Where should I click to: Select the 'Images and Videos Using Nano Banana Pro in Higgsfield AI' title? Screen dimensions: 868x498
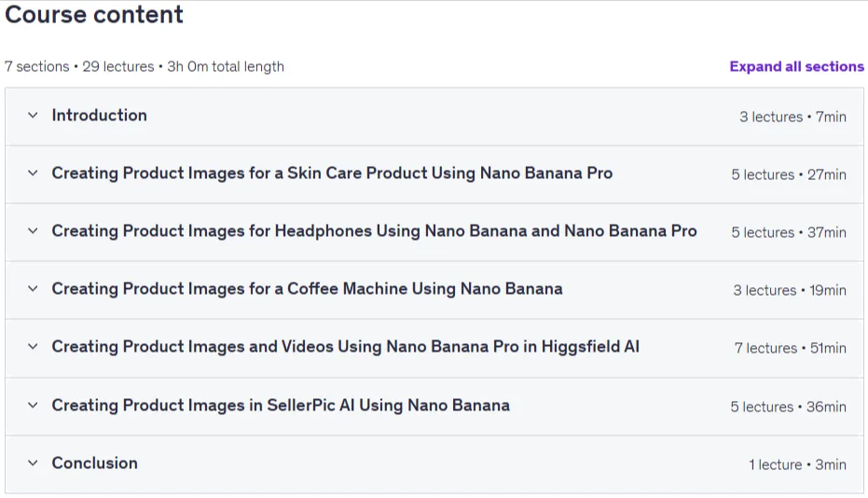[x=345, y=347]
